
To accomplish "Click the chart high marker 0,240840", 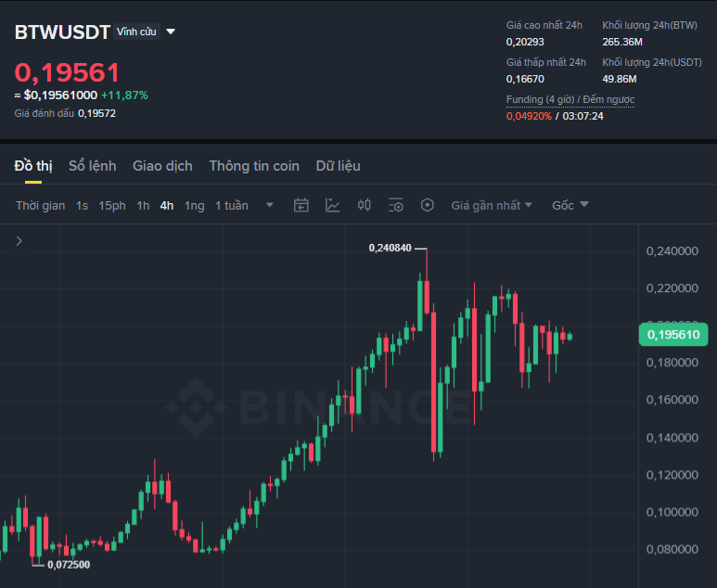I will click(x=391, y=248).
